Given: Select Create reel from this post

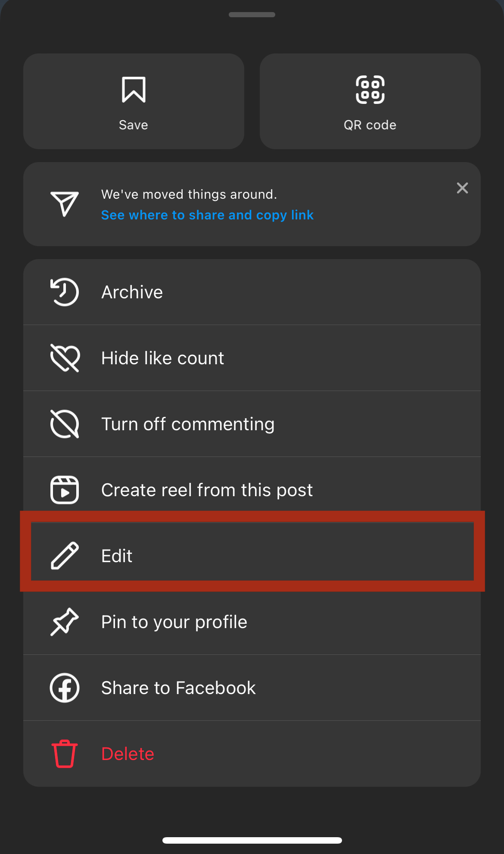Looking at the screenshot, I should click(x=207, y=490).
